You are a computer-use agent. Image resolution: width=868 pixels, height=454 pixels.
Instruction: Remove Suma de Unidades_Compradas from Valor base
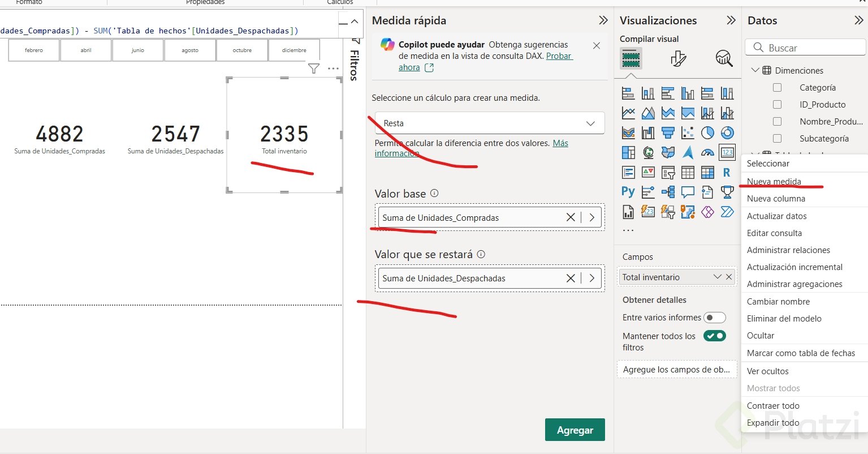pyautogui.click(x=571, y=217)
